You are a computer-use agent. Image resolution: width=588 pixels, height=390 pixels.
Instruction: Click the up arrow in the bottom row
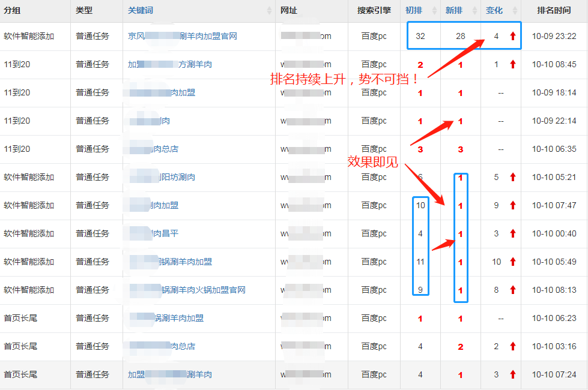(x=511, y=374)
